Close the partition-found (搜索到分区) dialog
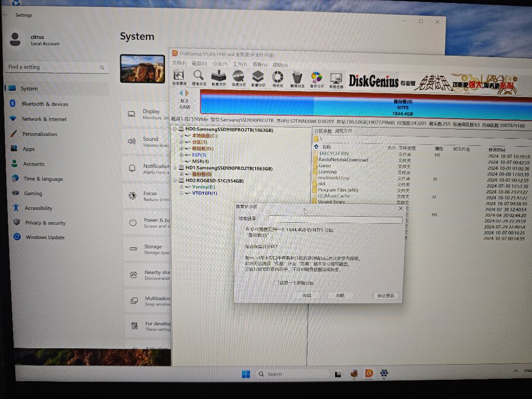 click(x=400, y=208)
